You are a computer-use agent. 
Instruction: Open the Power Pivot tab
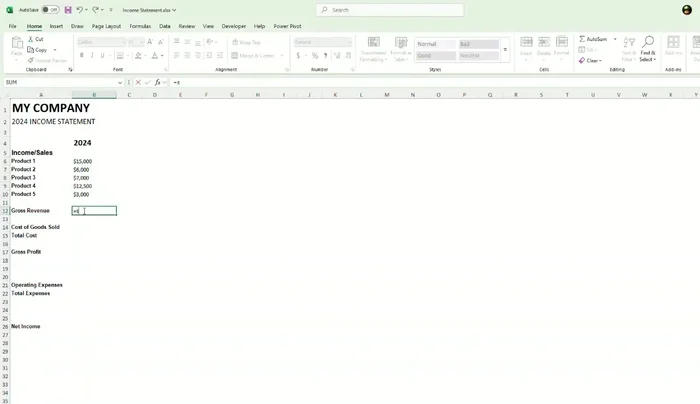(x=288, y=26)
